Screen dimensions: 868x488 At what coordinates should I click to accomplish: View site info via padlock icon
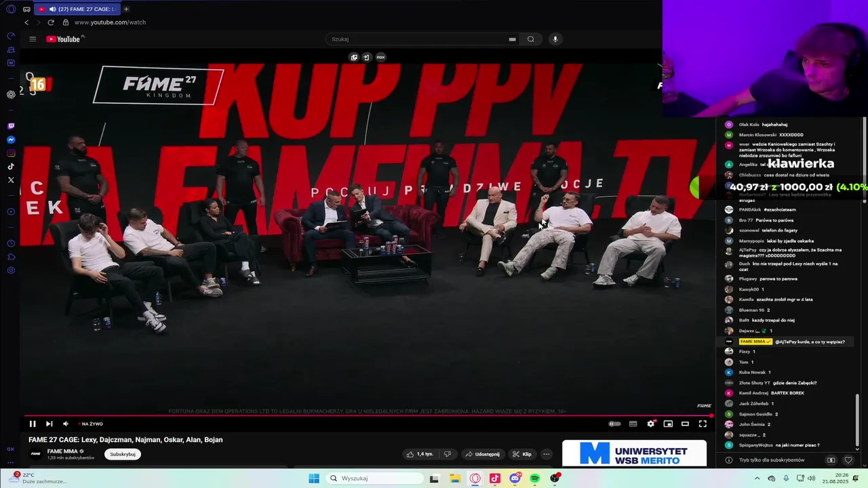pyautogui.click(x=66, y=22)
